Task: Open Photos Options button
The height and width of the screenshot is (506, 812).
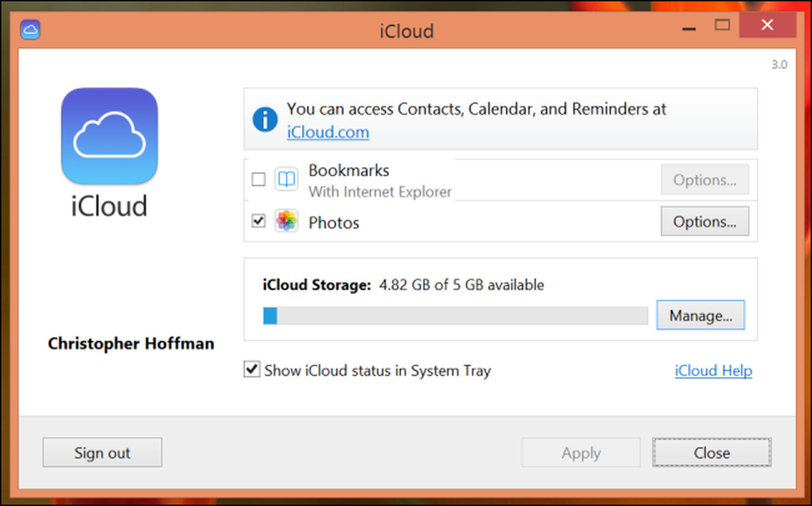Action: [705, 221]
